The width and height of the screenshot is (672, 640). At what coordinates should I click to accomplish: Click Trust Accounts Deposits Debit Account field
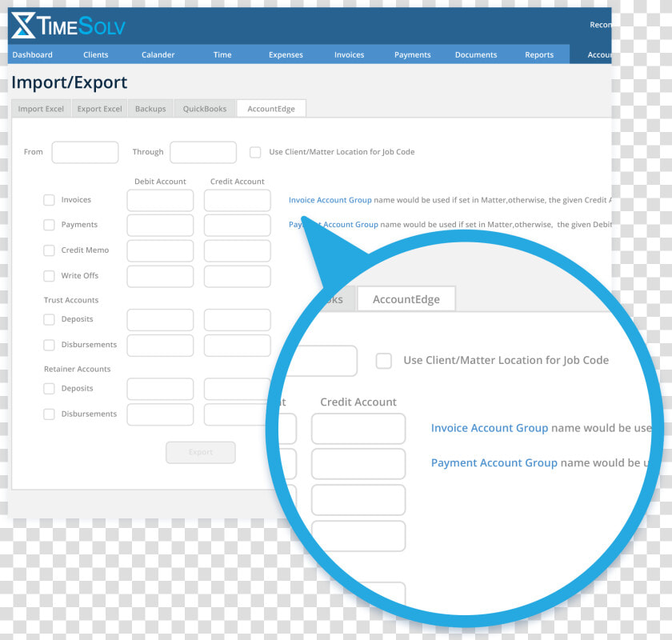[x=160, y=320]
